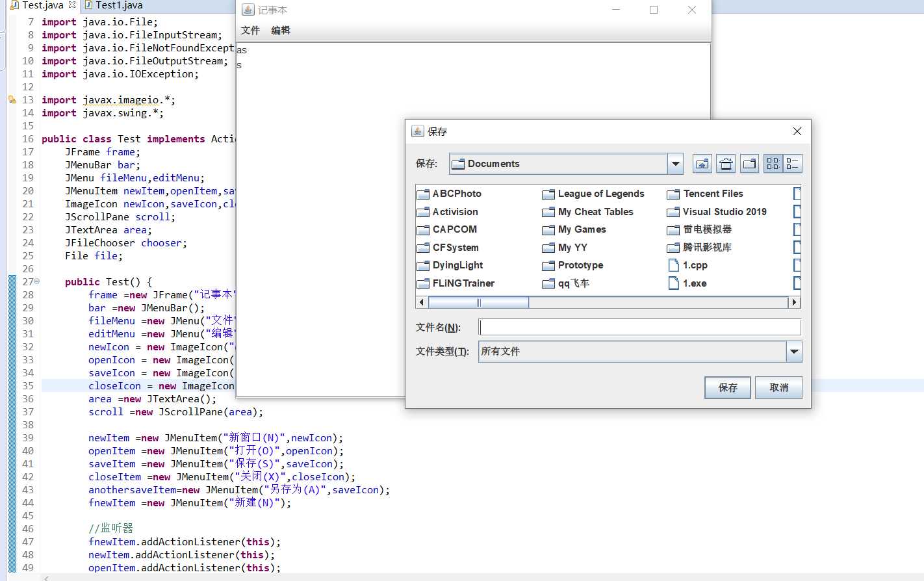Select the 1.exe file

pos(688,283)
